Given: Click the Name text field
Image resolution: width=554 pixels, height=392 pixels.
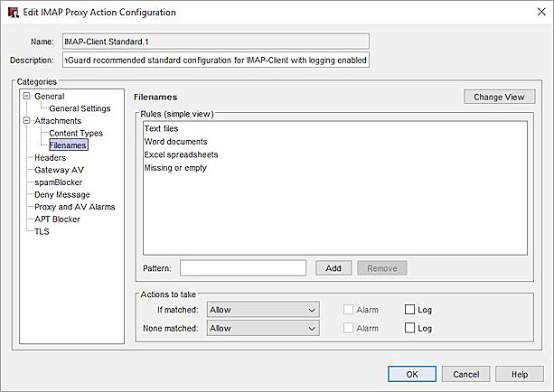Looking at the screenshot, I should point(216,42).
